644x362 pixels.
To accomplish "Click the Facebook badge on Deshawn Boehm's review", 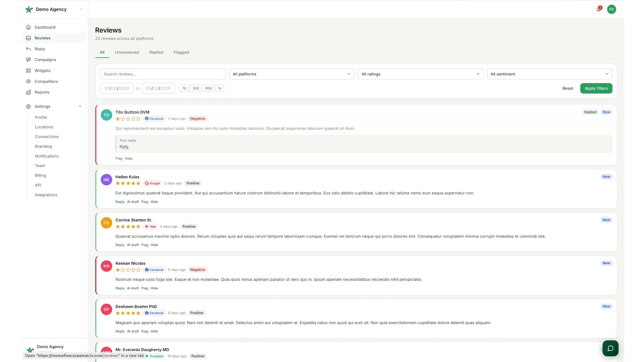I will pos(154,313).
